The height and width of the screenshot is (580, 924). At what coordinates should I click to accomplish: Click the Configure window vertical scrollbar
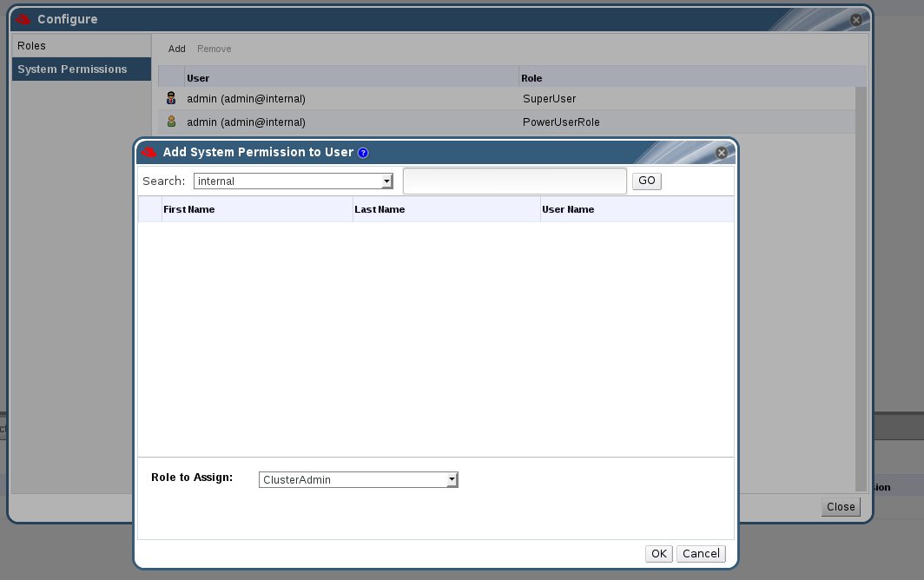[x=861, y=287]
